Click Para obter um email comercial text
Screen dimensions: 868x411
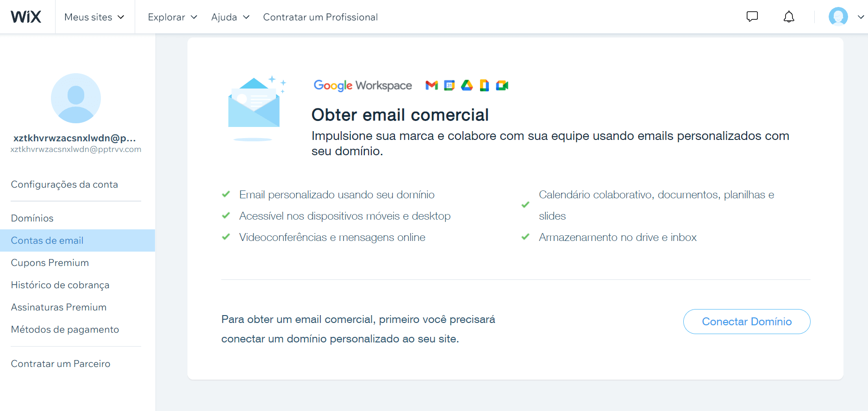point(358,329)
